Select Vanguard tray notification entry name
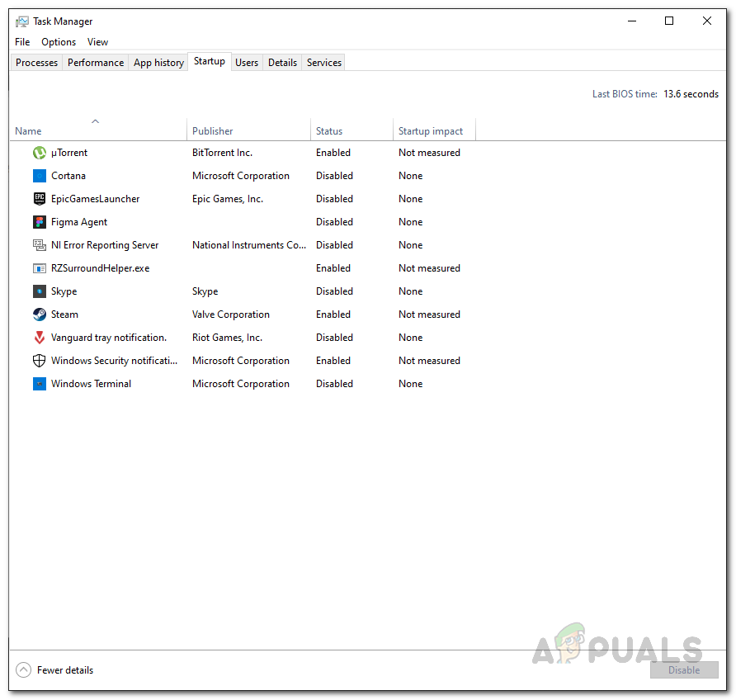 [109, 337]
